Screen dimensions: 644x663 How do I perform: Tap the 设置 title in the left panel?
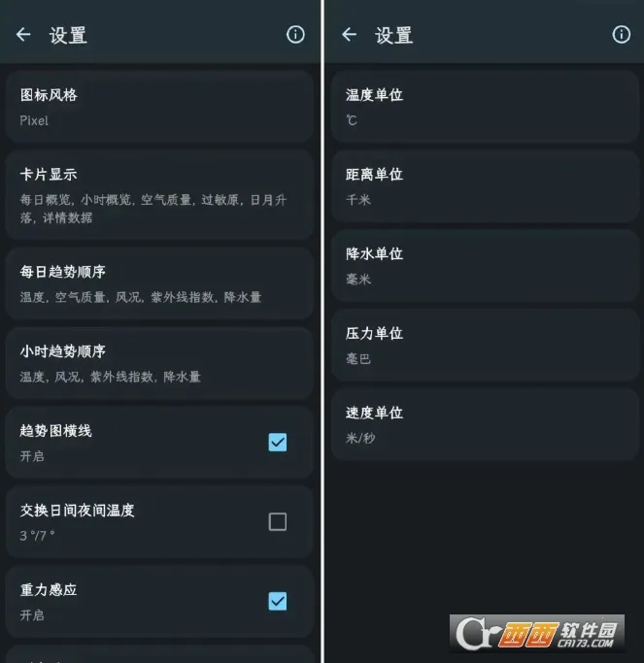coord(68,35)
